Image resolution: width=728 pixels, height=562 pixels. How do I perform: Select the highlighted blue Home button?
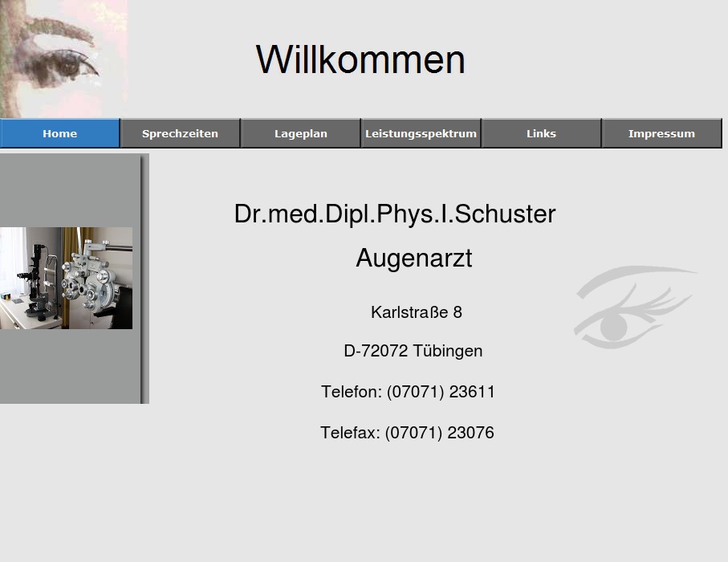click(x=60, y=133)
